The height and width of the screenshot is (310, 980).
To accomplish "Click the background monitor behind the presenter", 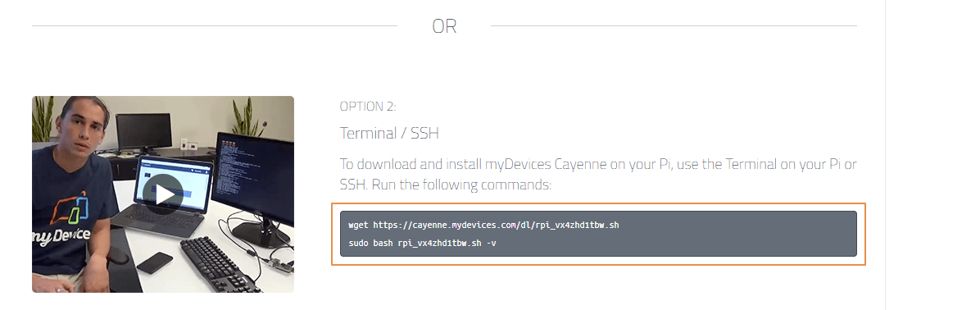I will [x=143, y=131].
